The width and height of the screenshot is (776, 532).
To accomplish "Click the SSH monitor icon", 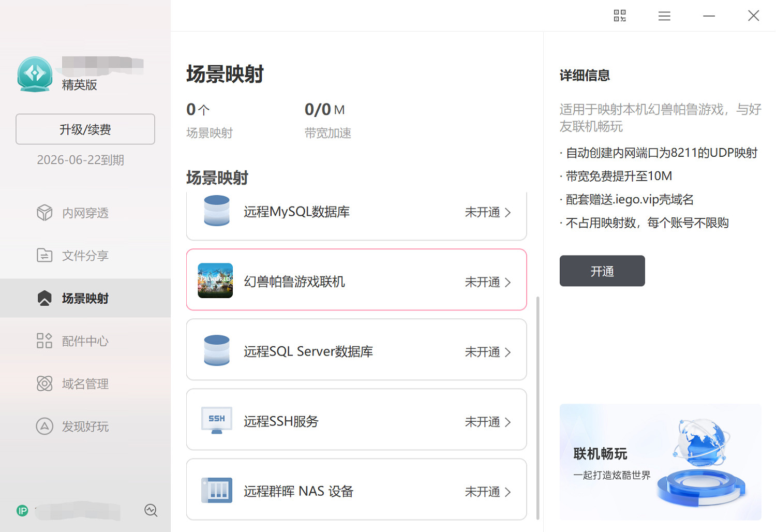I will click(216, 420).
